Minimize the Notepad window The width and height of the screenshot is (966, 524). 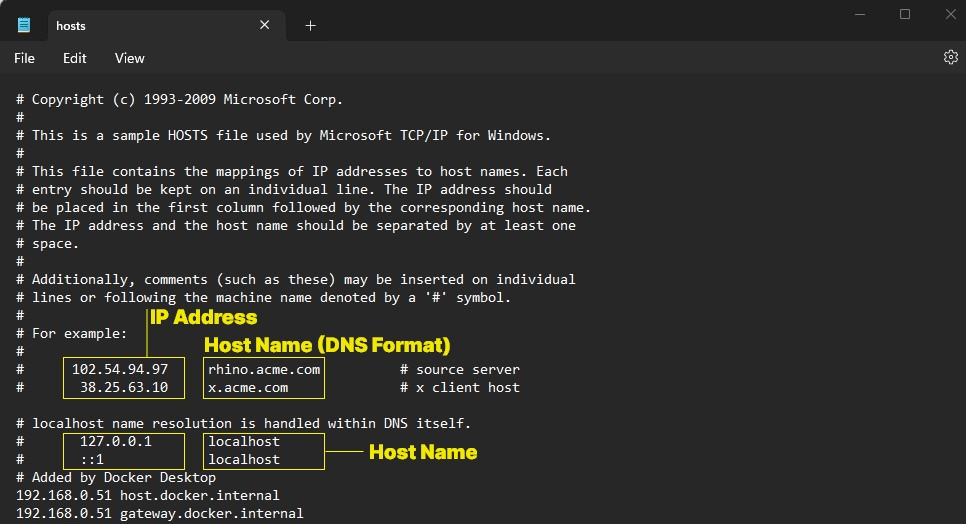pyautogui.click(x=860, y=14)
